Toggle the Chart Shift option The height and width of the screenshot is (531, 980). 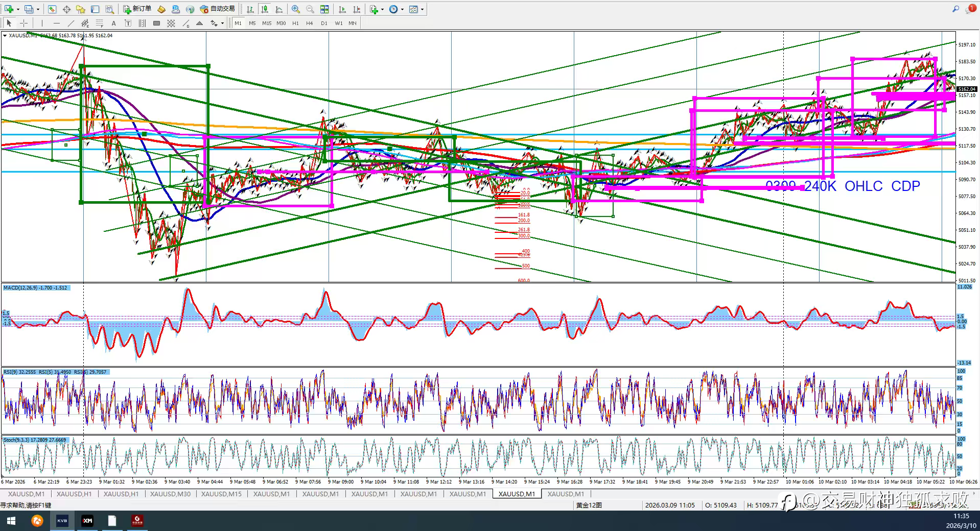(357, 9)
